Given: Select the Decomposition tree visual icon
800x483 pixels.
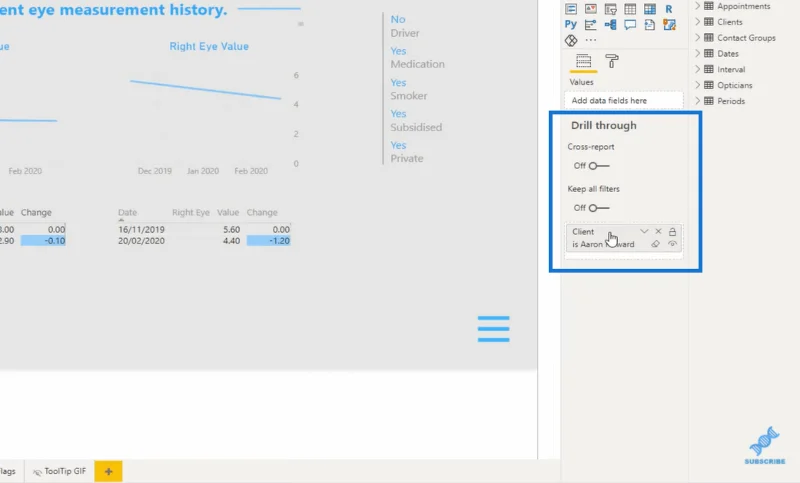Looking at the screenshot, I should (610, 24).
